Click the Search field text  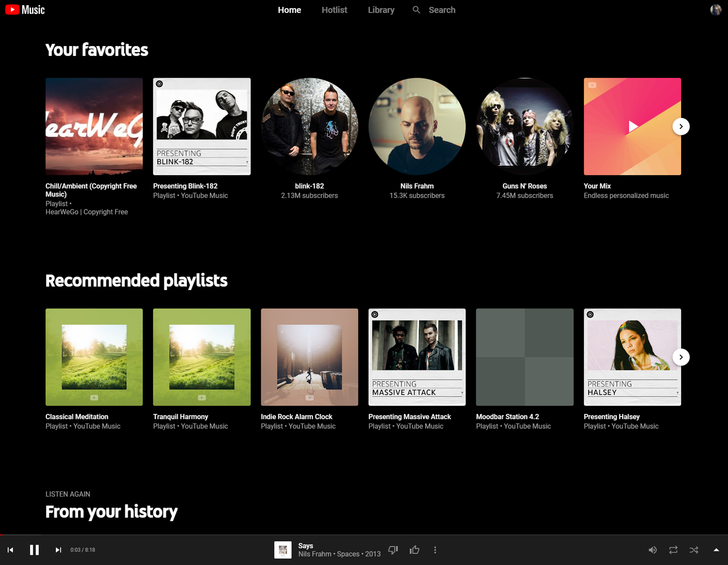point(442,10)
